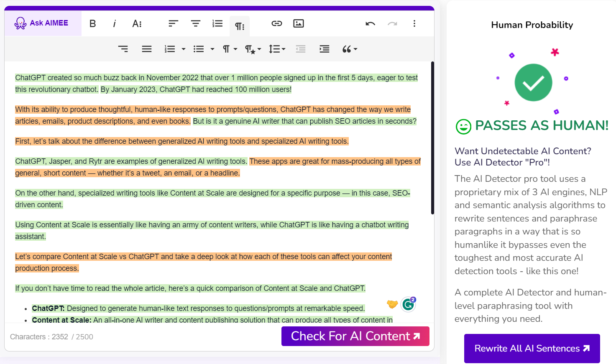Italicize text with the italic icon
Viewport: 616px width, 364px height.
pyautogui.click(x=114, y=24)
